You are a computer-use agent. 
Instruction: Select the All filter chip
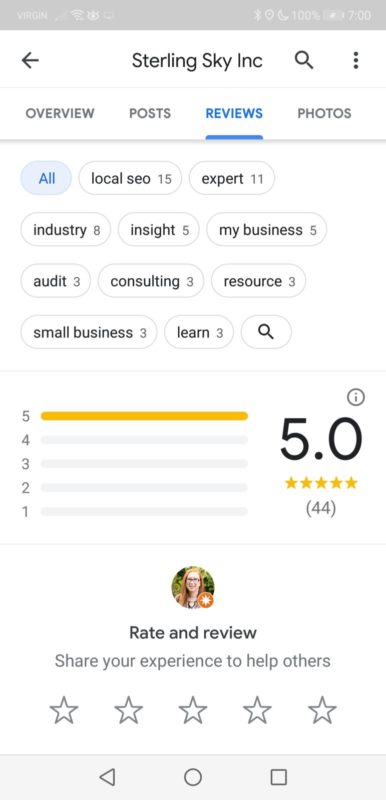[46, 178]
